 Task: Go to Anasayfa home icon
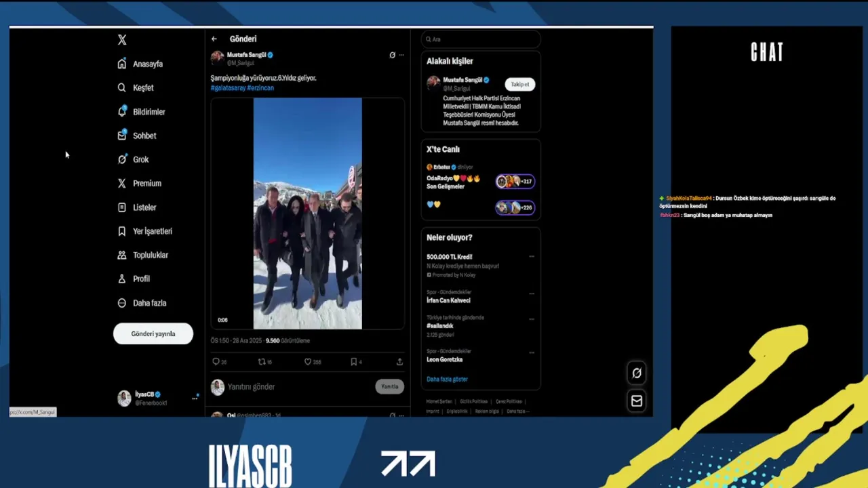click(122, 64)
